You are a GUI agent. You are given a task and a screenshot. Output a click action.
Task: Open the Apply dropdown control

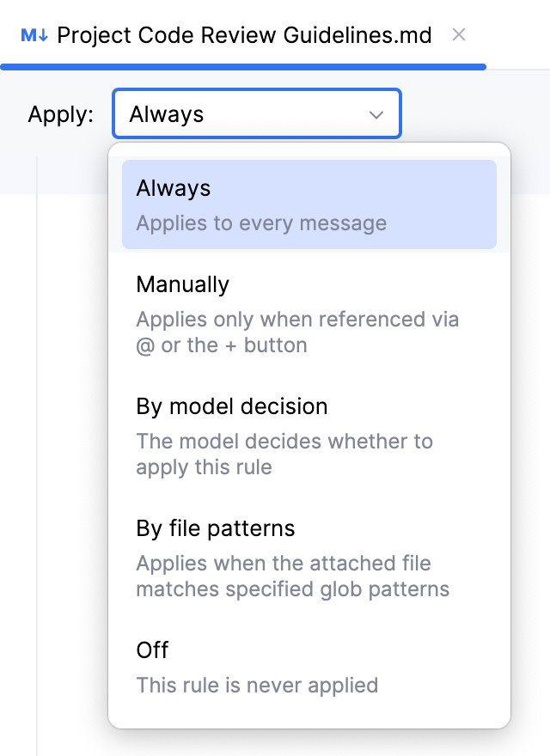click(256, 113)
